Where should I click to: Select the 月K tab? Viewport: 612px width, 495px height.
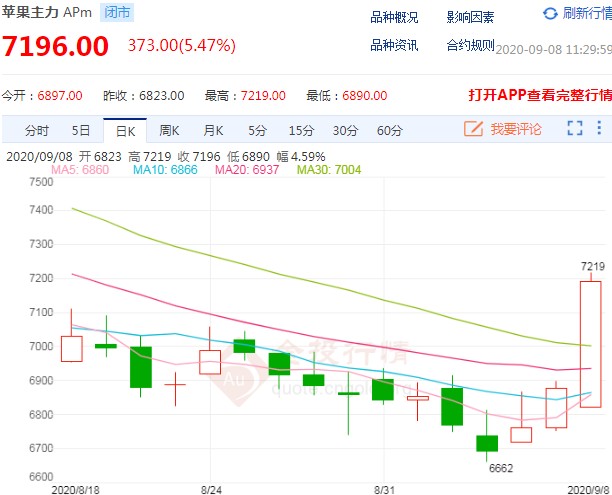coord(213,130)
